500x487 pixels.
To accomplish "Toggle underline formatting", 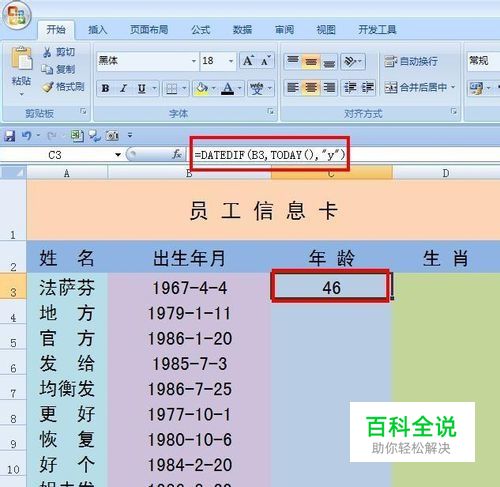I will point(142,88).
